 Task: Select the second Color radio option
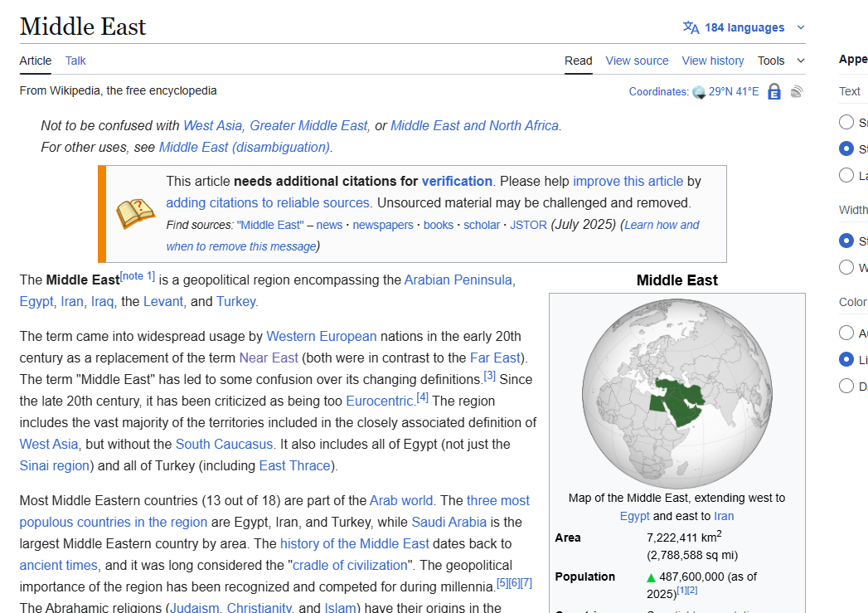pyautogui.click(x=846, y=359)
